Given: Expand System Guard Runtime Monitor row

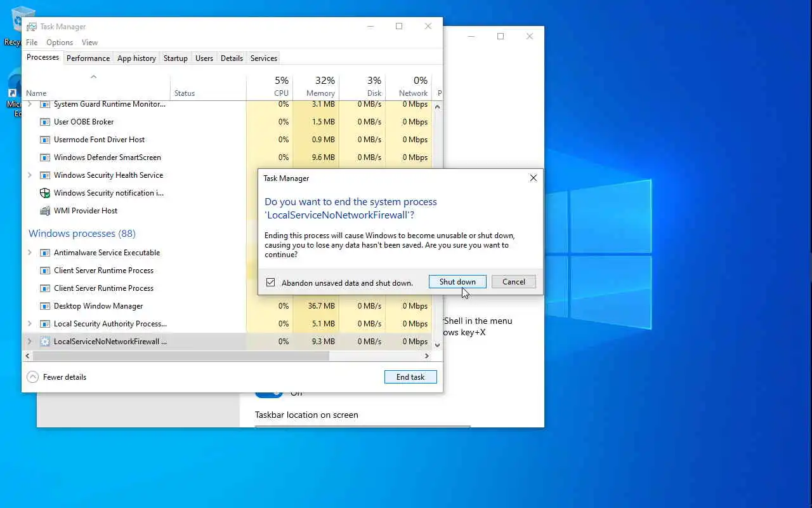Looking at the screenshot, I should coord(29,104).
